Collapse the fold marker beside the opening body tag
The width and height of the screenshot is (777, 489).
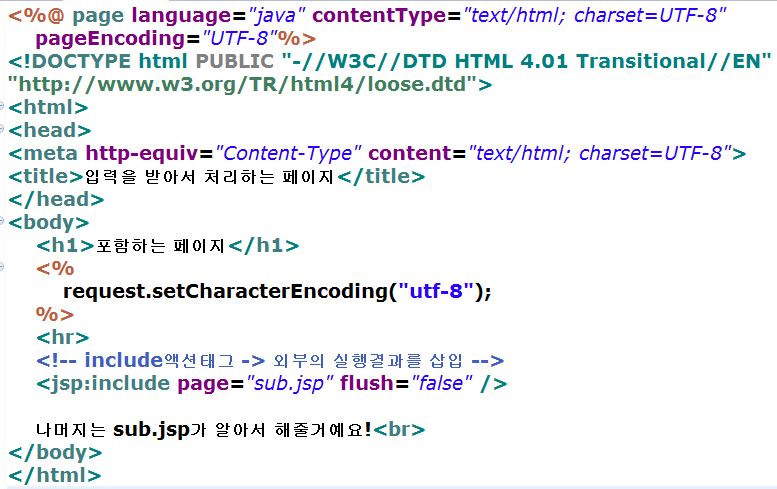click(x=2, y=220)
